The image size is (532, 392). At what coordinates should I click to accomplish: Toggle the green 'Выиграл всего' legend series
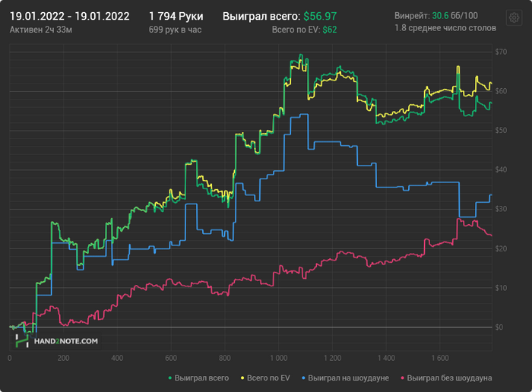point(199,378)
